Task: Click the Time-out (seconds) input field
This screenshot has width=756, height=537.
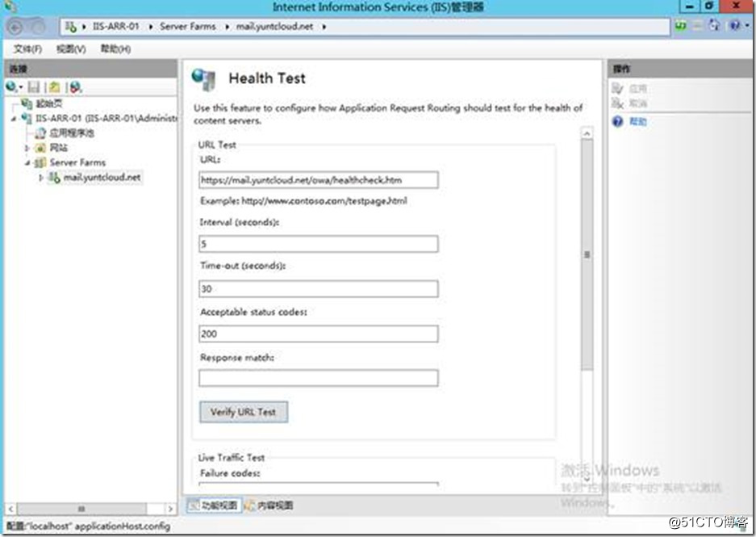Action: 318,288
